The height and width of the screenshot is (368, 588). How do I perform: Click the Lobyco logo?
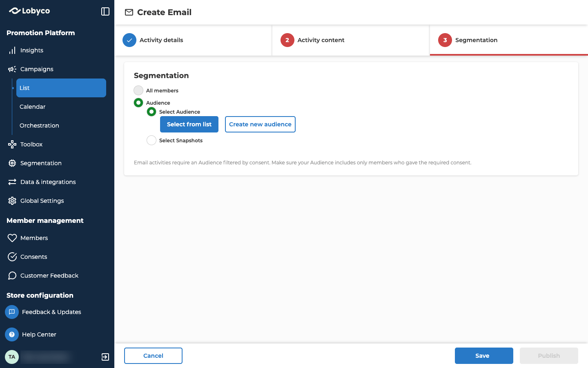tap(29, 11)
